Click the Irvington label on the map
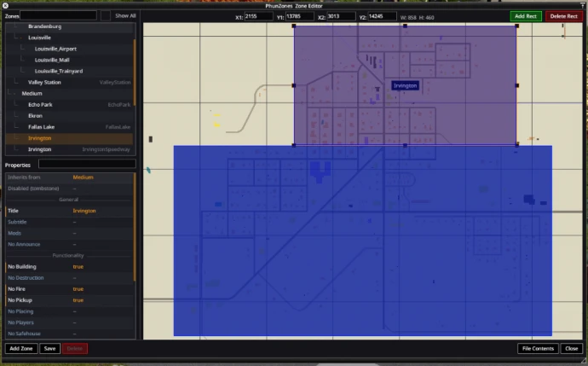Screen dimensions: 588x366 pos(405,86)
